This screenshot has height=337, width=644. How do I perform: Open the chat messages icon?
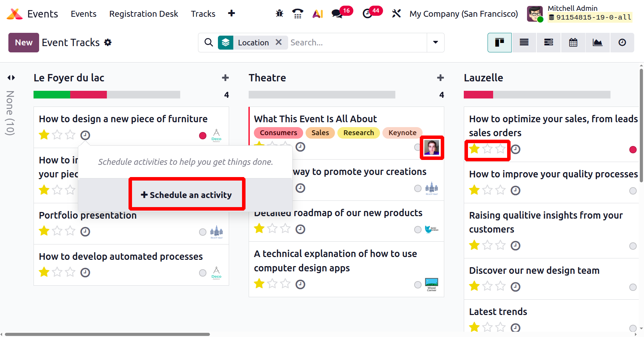(x=337, y=14)
